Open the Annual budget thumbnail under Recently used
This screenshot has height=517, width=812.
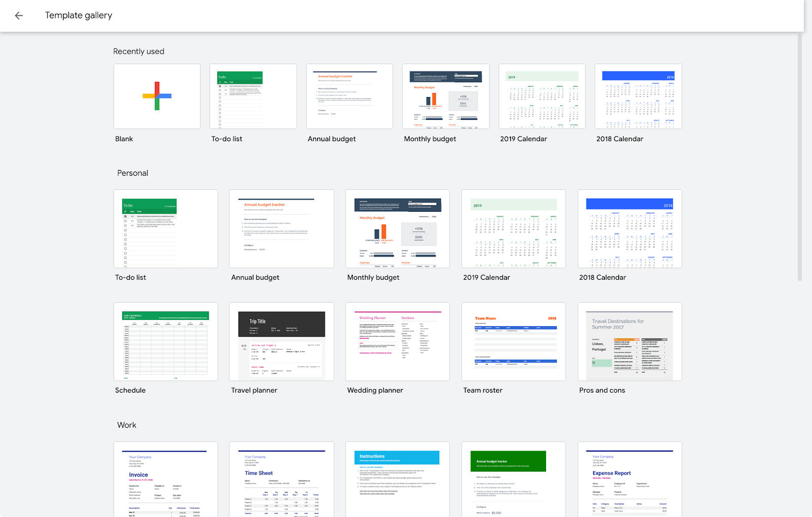pos(350,96)
